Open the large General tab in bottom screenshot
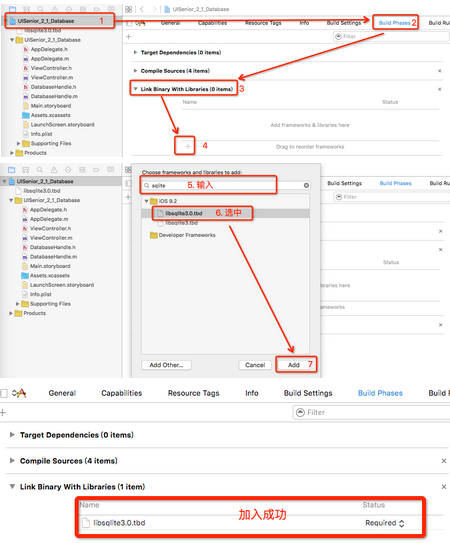This screenshot has height=543, width=450. (62, 393)
